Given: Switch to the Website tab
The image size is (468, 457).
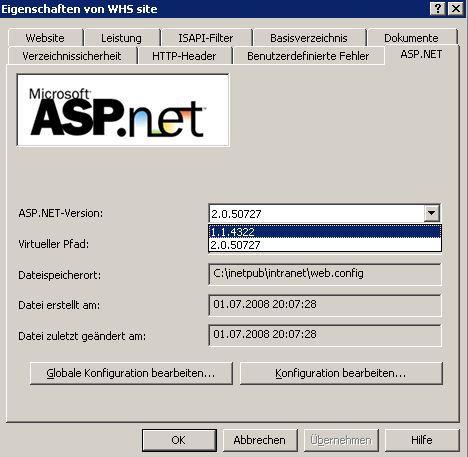Looking at the screenshot, I should click(x=45, y=38).
